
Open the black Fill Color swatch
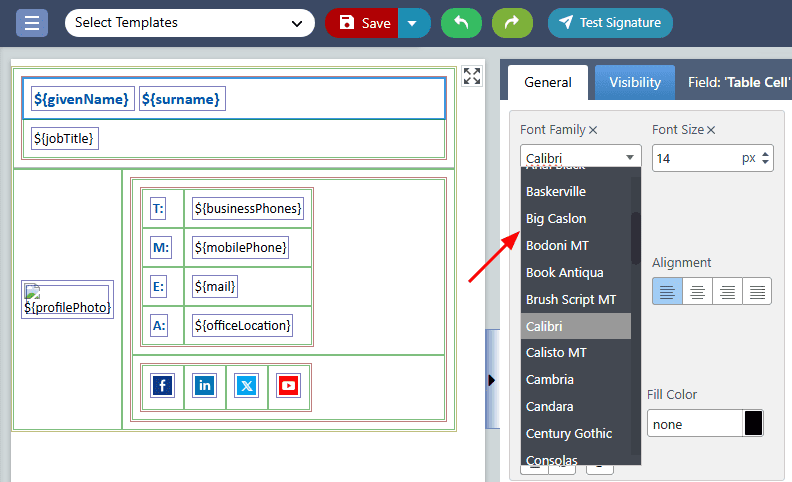(753, 423)
